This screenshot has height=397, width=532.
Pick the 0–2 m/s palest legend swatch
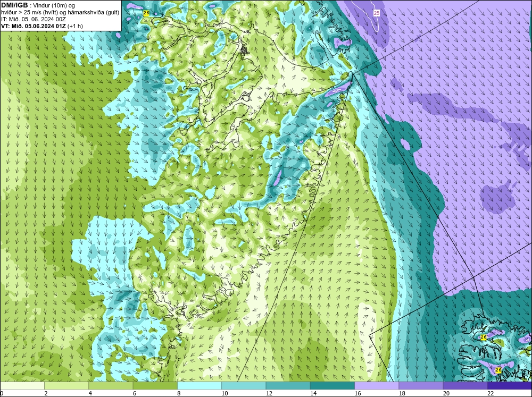click(22, 385)
